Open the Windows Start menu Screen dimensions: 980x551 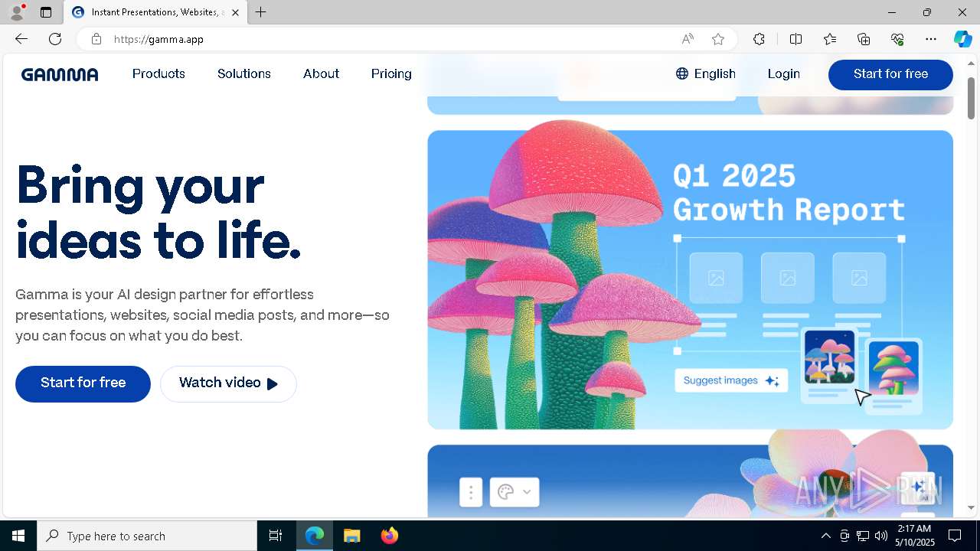18,536
